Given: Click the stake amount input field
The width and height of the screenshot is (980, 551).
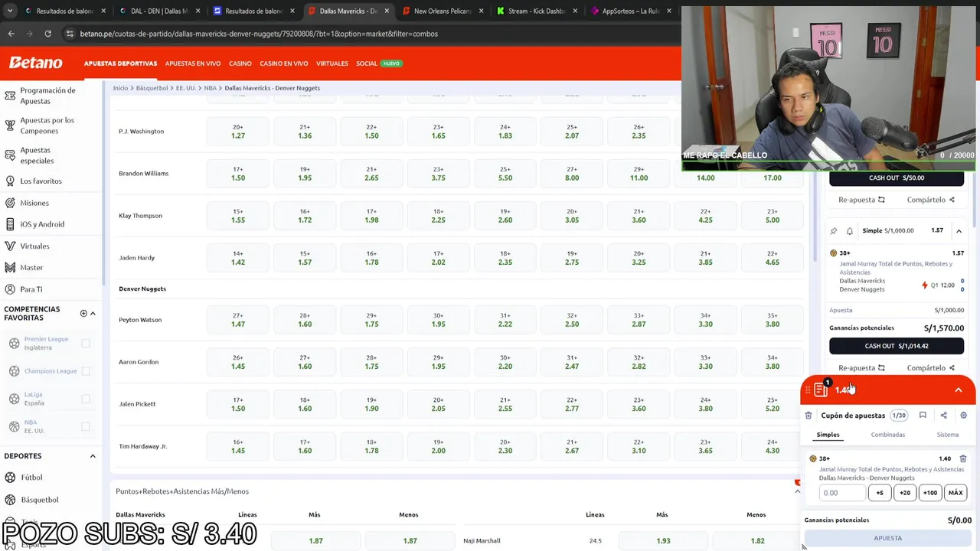Looking at the screenshot, I should [x=841, y=493].
